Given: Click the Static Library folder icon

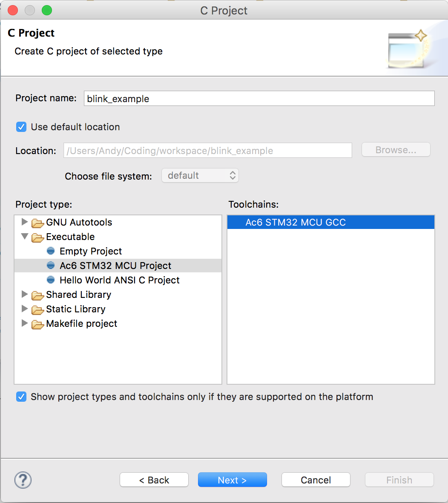Looking at the screenshot, I should 37,309.
